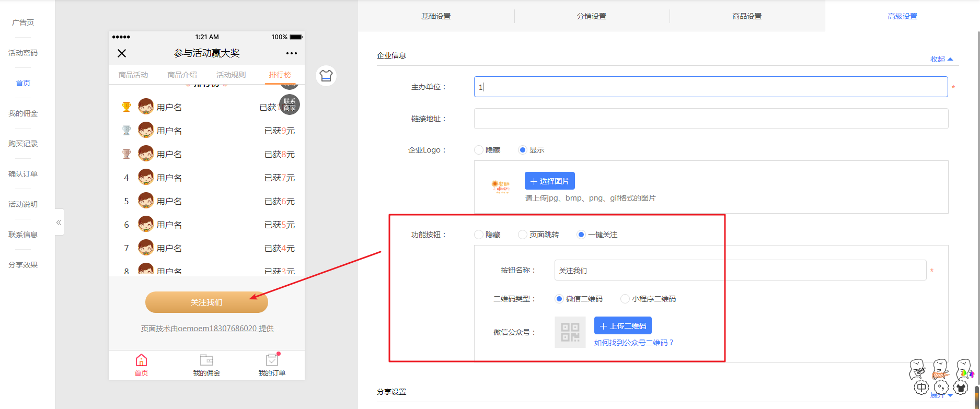Click the 选择图片 button
The height and width of the screenshot is (409, 980).
(x=550, y=181)
